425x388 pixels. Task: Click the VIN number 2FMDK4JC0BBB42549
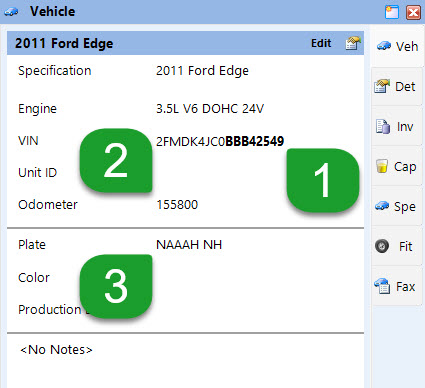point(220,141)
